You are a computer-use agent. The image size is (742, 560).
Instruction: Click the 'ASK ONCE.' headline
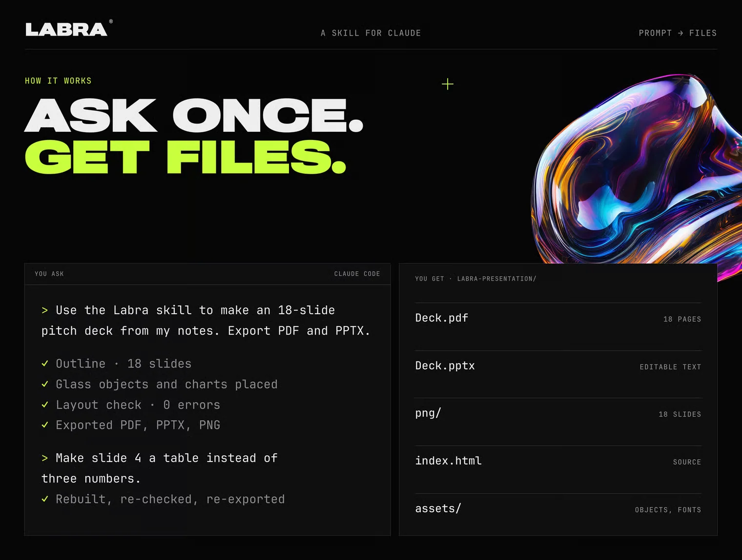194,116
